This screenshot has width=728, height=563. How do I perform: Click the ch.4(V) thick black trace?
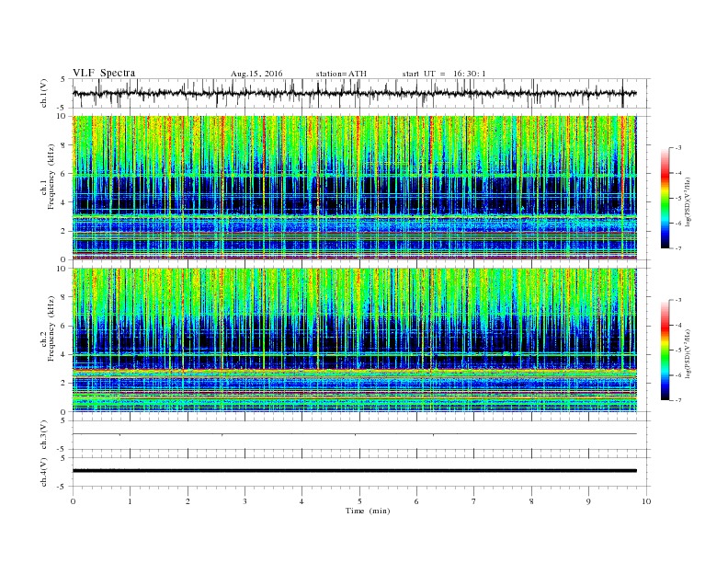[355, 471]
